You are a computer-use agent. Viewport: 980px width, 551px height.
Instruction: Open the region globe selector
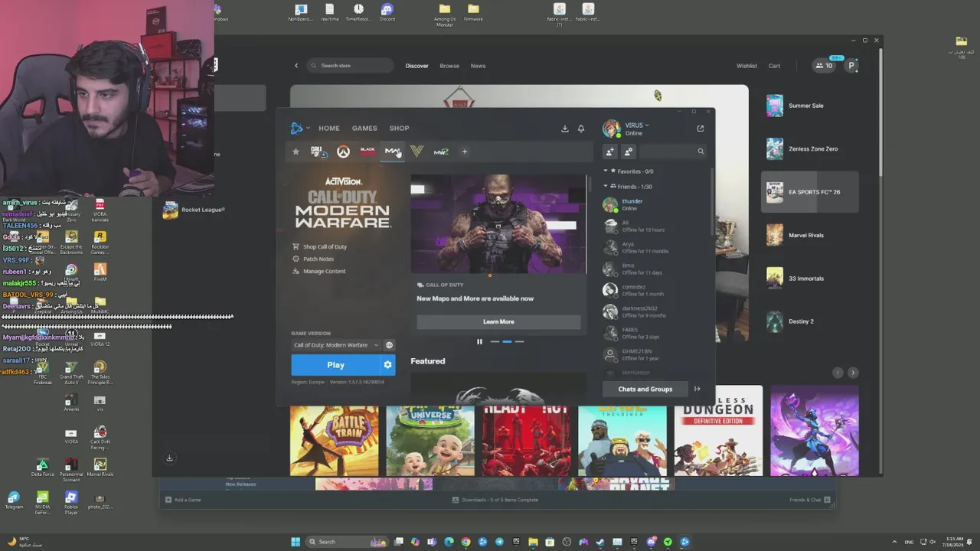click(x=389, y=345)
